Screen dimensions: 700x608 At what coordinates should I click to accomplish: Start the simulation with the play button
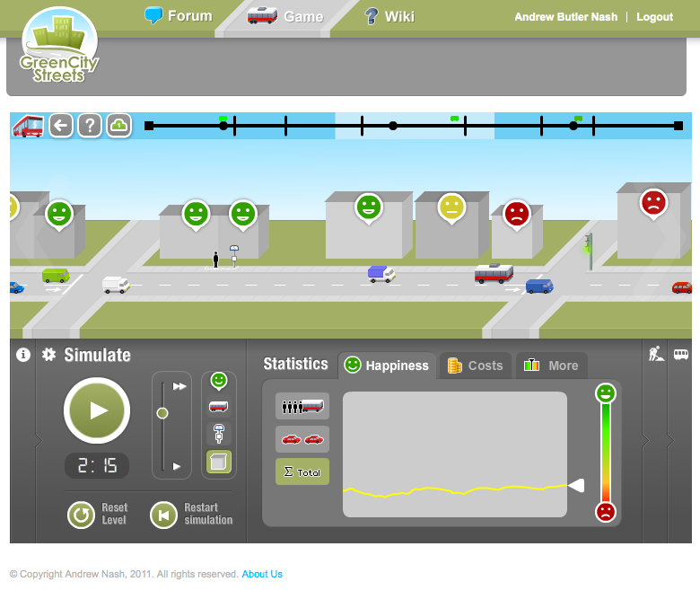point(97,410)
